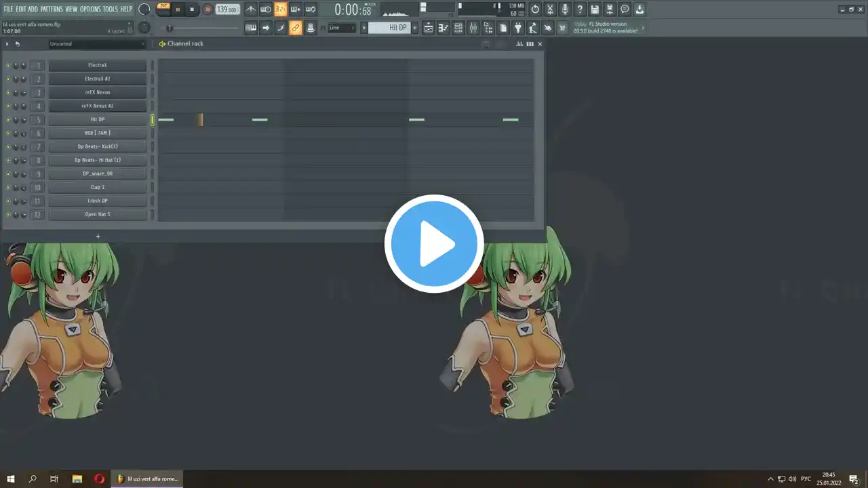
Task: Open the TOOLS menu
Action: pyautogui.click(x=111, y=9)
